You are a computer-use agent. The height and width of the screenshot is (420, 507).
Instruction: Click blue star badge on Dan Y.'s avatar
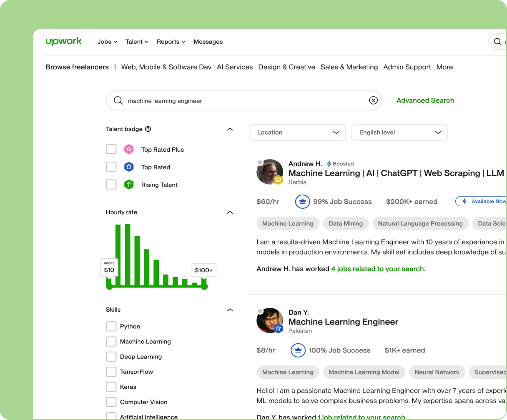click(279, 329)
